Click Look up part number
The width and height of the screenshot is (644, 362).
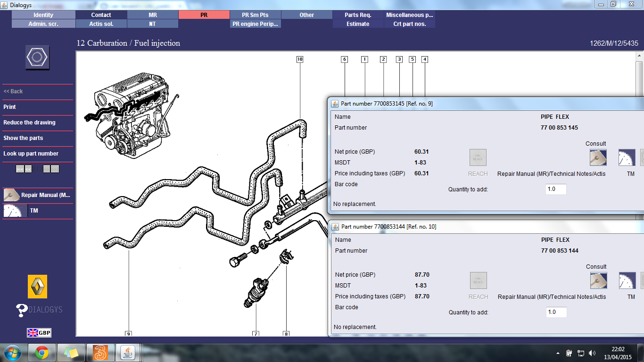31,154
